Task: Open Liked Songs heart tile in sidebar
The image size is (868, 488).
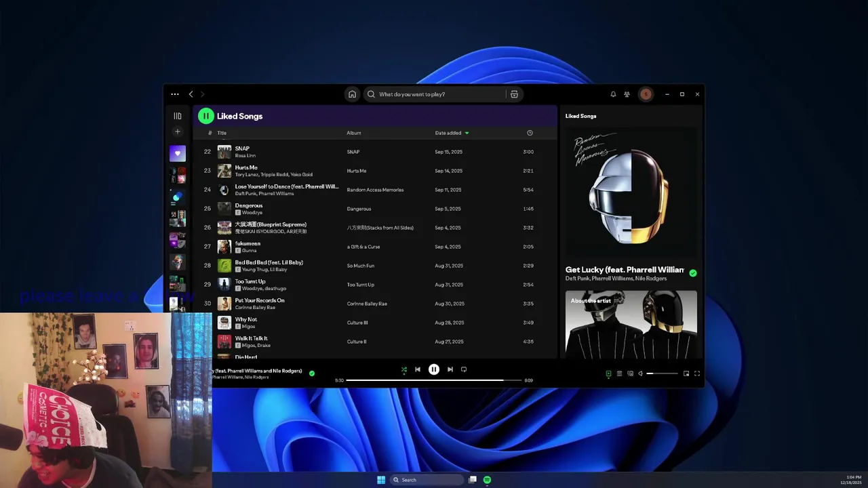Action: pyautogui.click(x=178, y=153)
